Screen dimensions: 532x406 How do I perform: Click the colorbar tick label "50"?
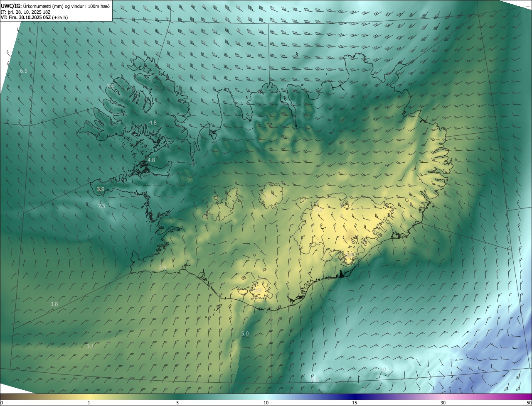coord(529,403)
